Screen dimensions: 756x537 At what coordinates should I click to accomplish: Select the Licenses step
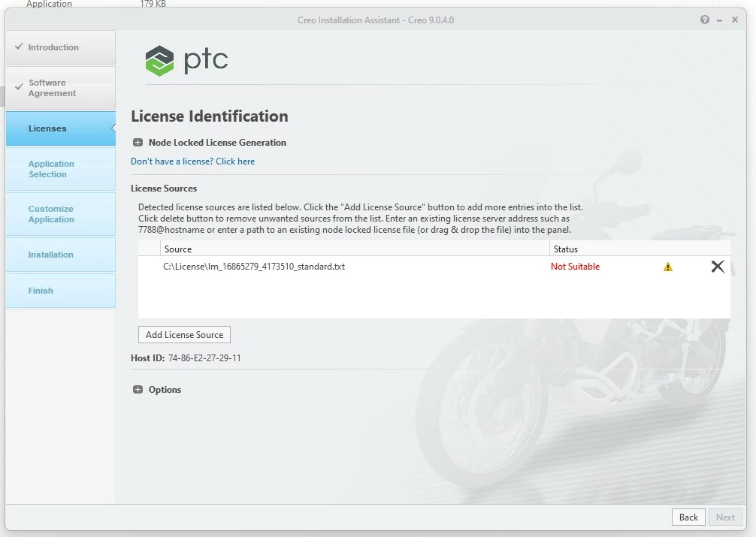[x=61, y=128]
